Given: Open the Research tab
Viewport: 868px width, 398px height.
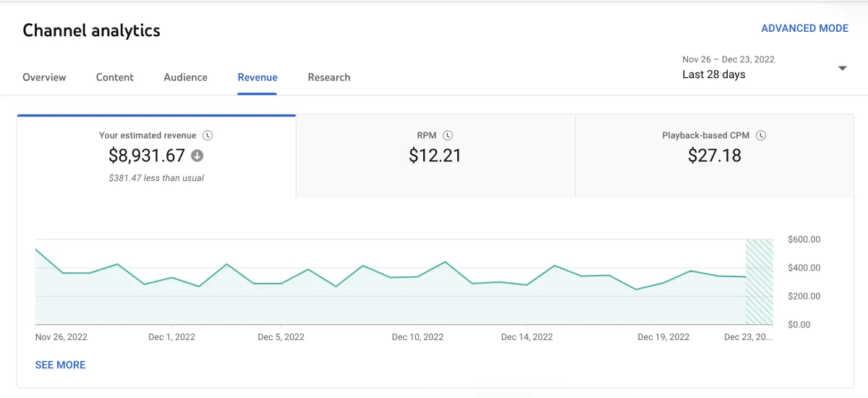Looking at the screenshot, I should click(x=329, y=77).
